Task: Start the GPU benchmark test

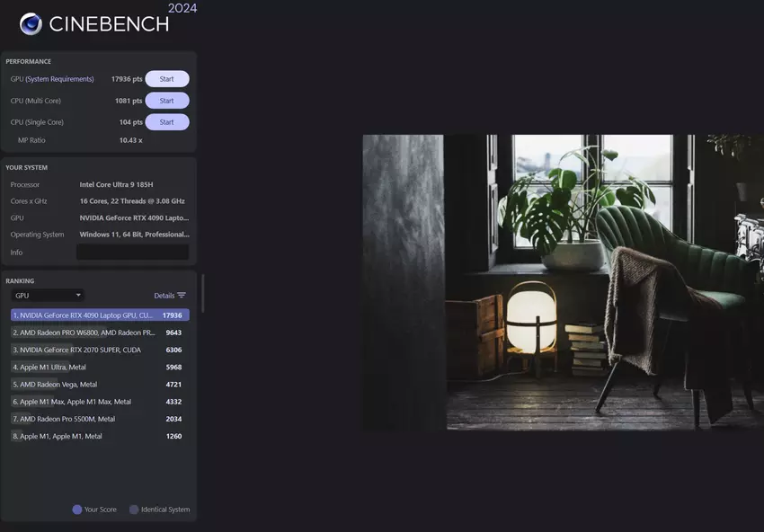Action: click(167, 79)
